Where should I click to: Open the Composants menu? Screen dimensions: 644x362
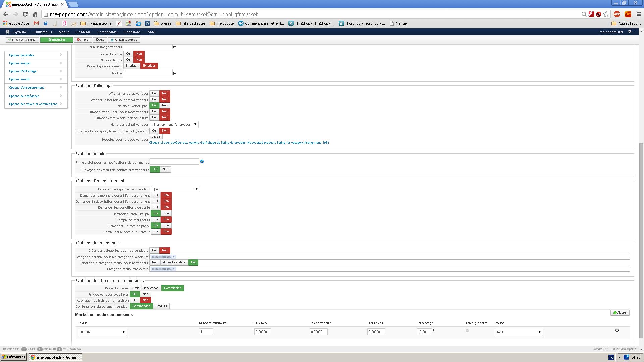(108, 32)
